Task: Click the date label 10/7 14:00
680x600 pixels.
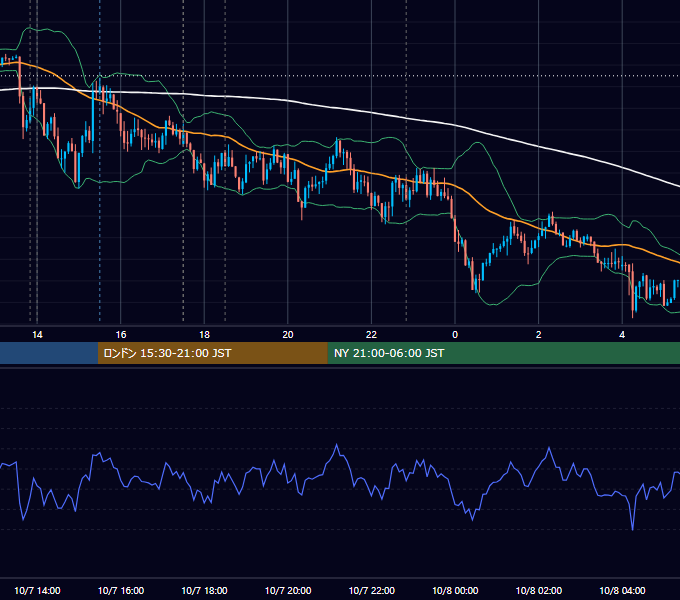Action: (37, 590)
